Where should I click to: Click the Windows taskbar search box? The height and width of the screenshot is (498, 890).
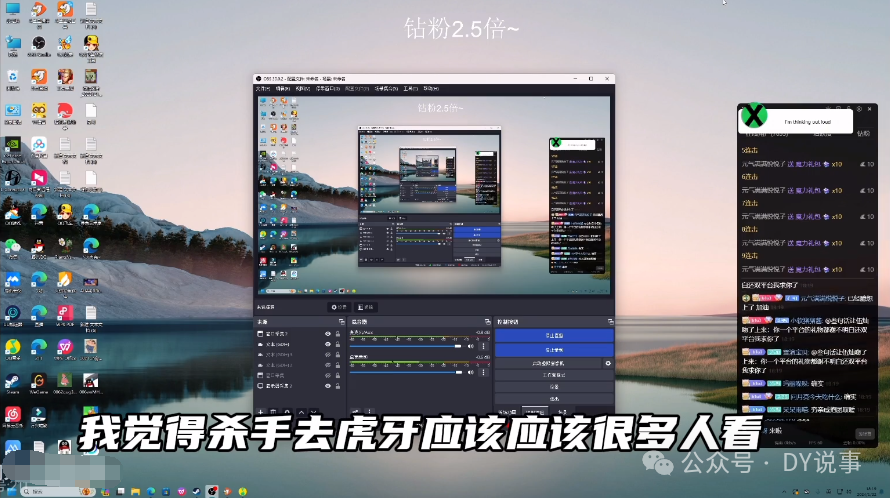click(x=57, y=491)
